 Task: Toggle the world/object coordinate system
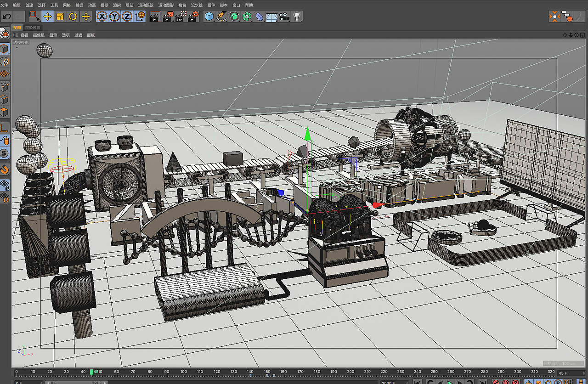pos(139,17)
